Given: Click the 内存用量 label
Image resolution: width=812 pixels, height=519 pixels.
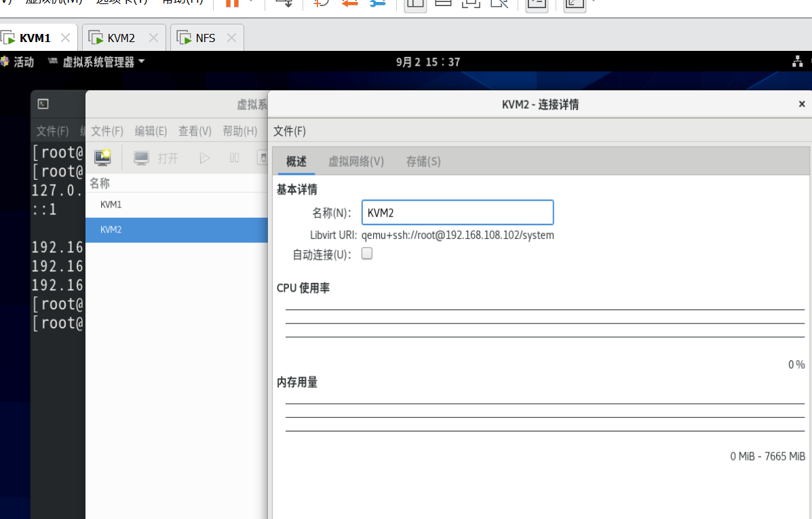Looking at the screenshot, I should 296,382.
